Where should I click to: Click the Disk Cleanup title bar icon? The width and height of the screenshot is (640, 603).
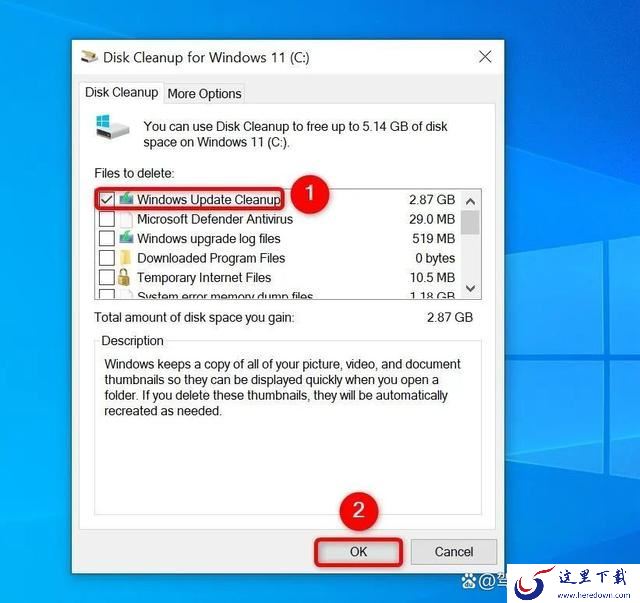tap(89, 57)
